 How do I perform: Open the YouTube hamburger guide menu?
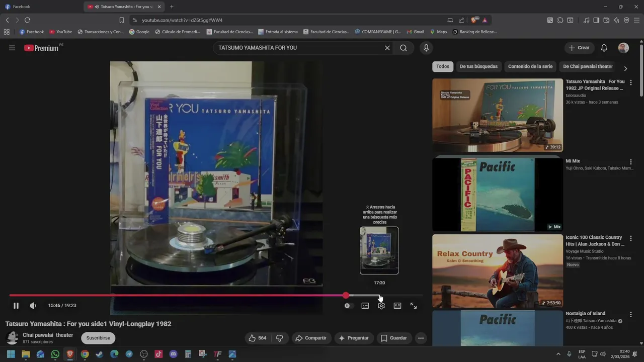click(12, 48)
